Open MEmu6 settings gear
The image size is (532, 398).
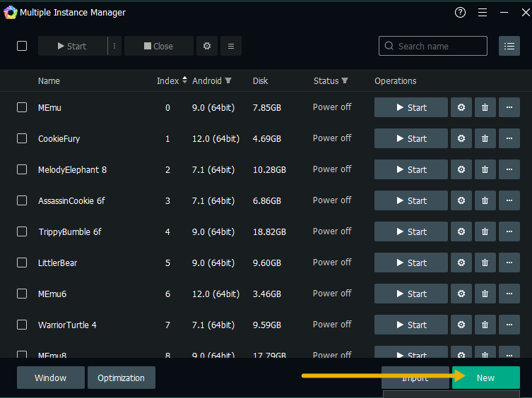pyautogui.click(x=461, y=294)
